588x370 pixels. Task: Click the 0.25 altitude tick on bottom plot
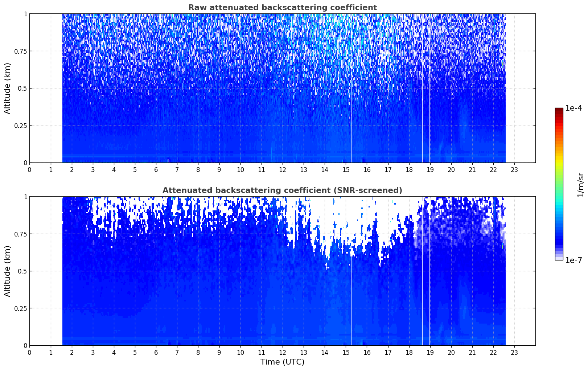[21, 308]
